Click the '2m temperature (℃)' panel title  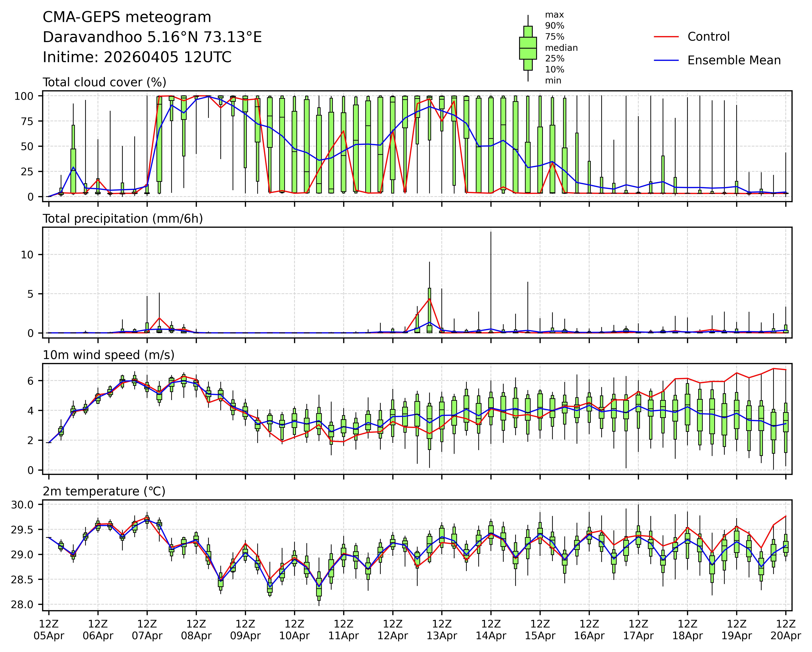[x=104, y=491]
